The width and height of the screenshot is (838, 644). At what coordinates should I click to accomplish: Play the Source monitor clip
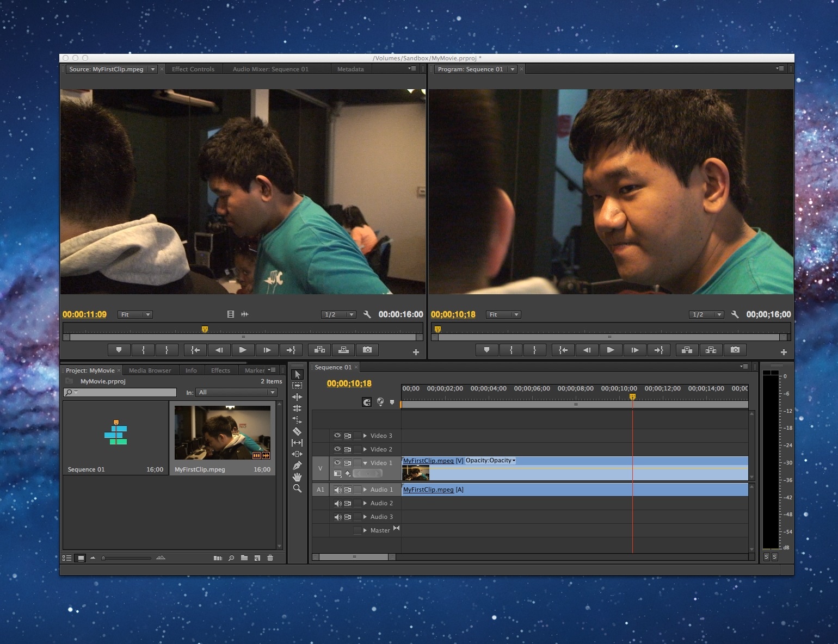coord(243,350)
